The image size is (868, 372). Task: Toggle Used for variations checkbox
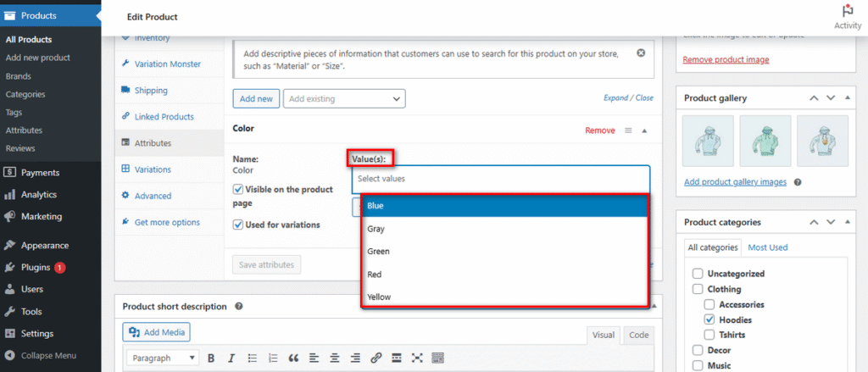[x=238, y=225]
